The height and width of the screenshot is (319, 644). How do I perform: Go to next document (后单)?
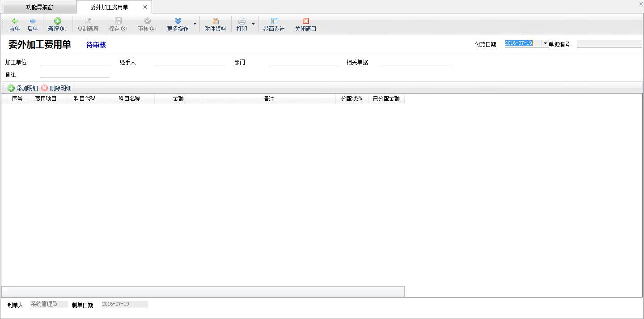32,25
